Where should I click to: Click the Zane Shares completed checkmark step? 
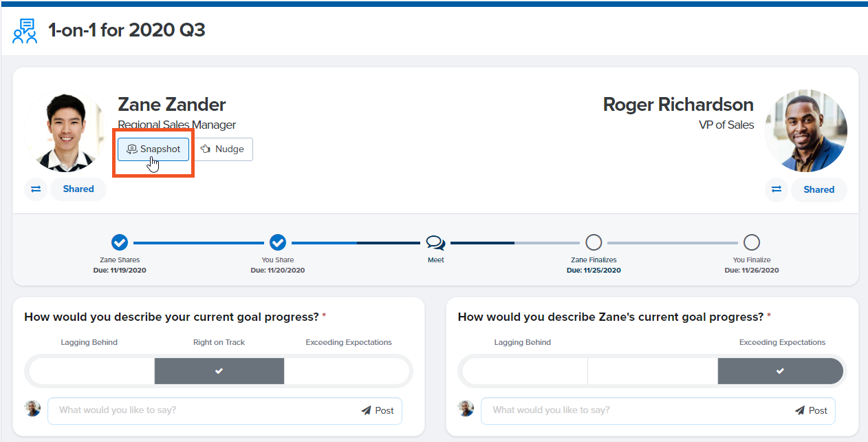pos(120,242)
